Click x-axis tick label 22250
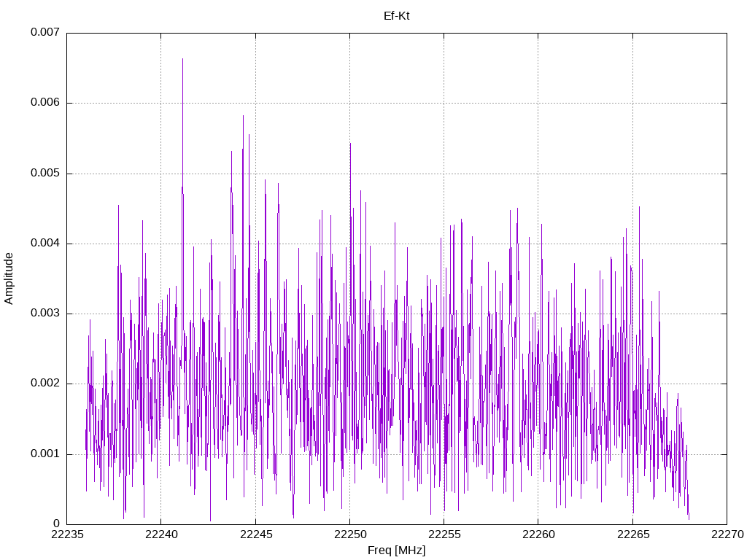Image resolution: width=747 pixels, height=560 pixels. (349, 534)
